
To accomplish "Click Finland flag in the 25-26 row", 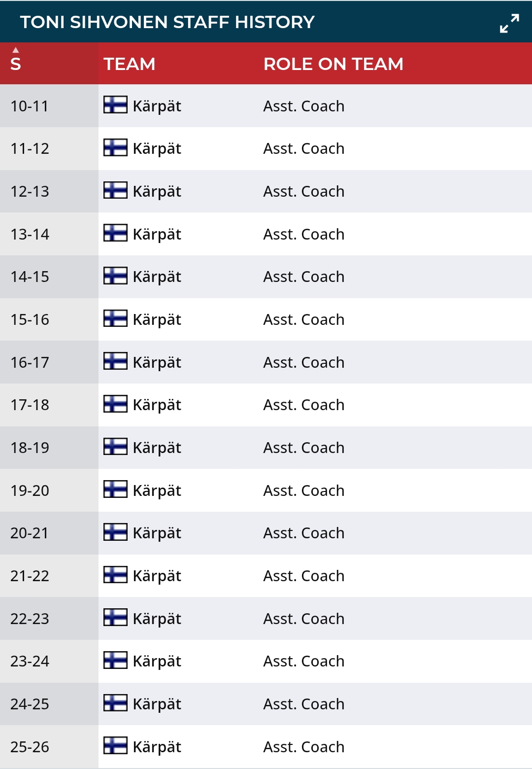I will coord(115,746).
